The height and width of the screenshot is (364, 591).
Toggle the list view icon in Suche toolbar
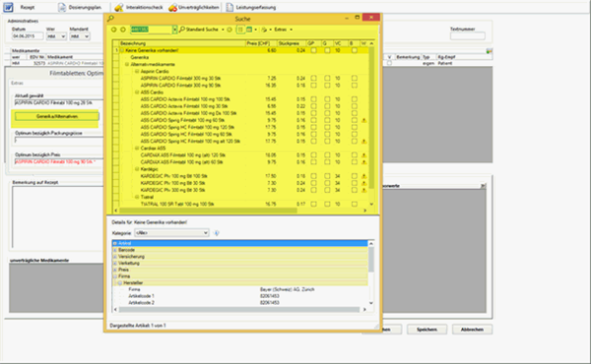pos(240,30)
